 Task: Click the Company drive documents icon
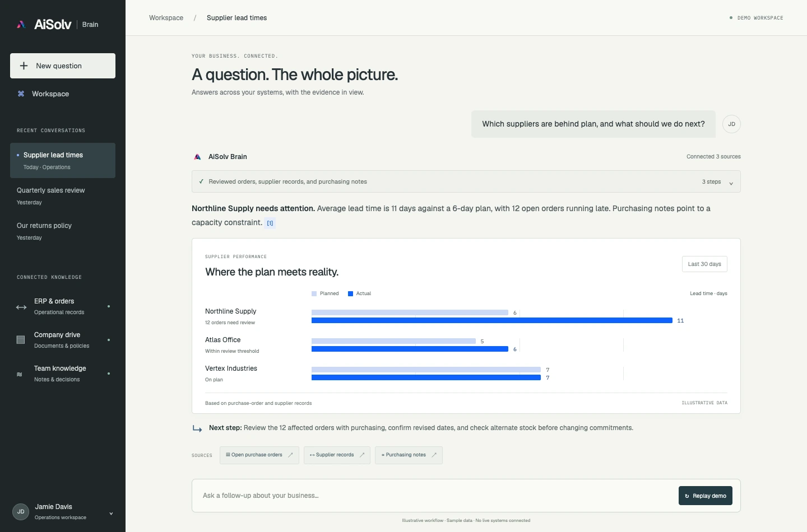[21, 340]
